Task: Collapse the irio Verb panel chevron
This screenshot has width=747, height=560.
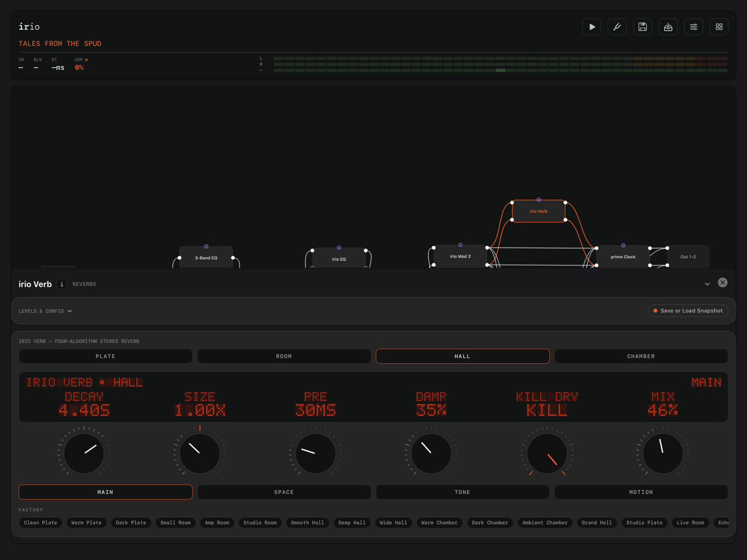Action: (708, 284)
